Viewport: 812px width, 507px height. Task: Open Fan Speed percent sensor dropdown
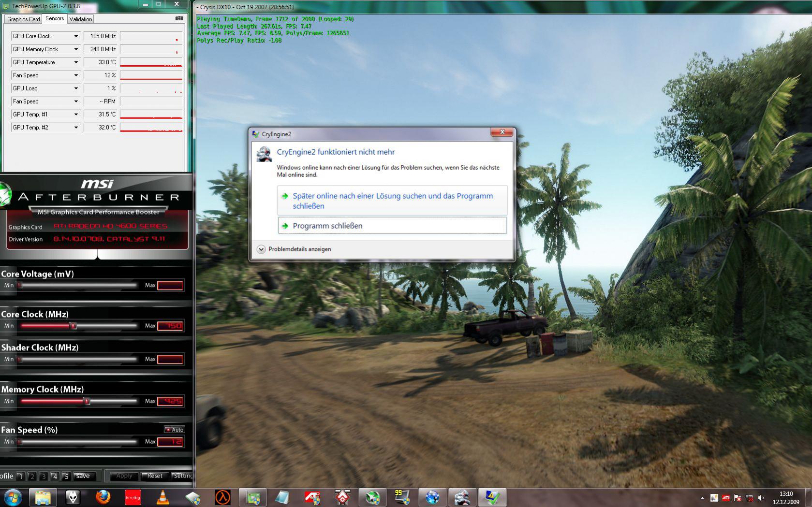pos(76,75)
